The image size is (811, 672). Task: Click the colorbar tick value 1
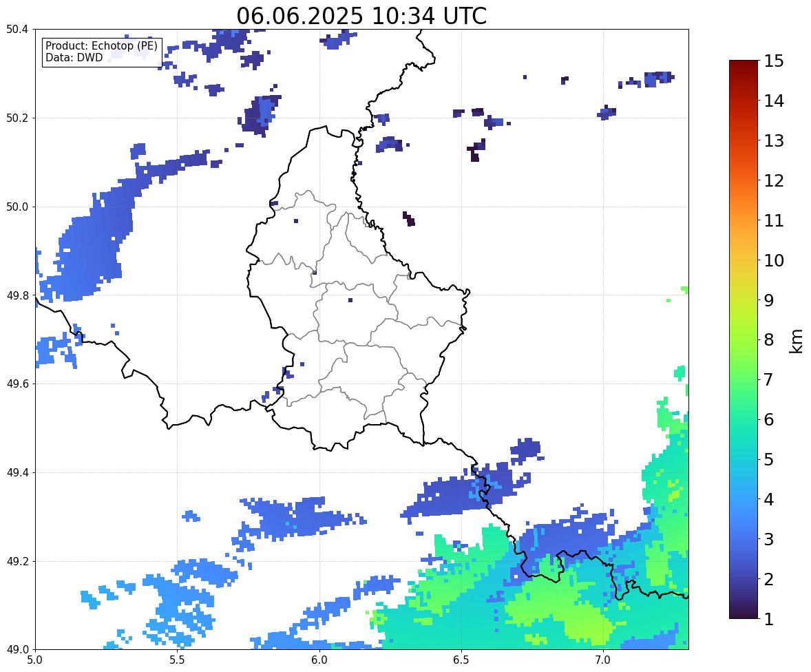(x=769, y=619)
